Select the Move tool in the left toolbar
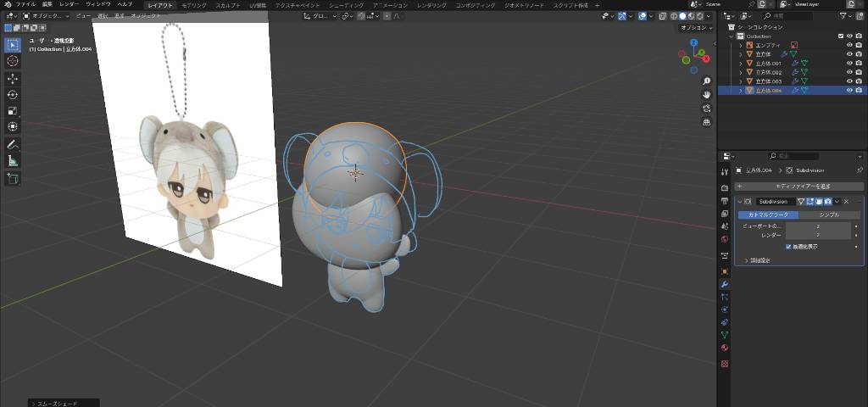This screenshot has width=868, height=407. coord(13,78)
